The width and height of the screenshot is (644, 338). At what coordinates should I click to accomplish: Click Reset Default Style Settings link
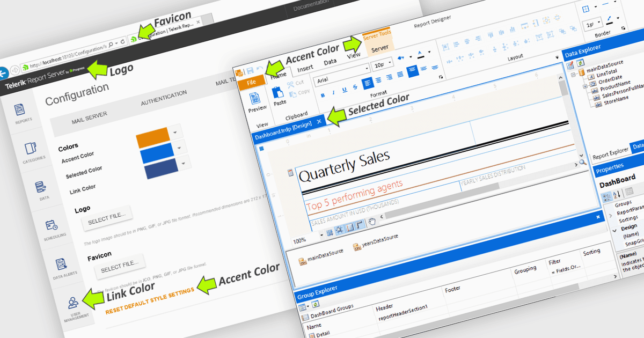(x=150, y=300)
